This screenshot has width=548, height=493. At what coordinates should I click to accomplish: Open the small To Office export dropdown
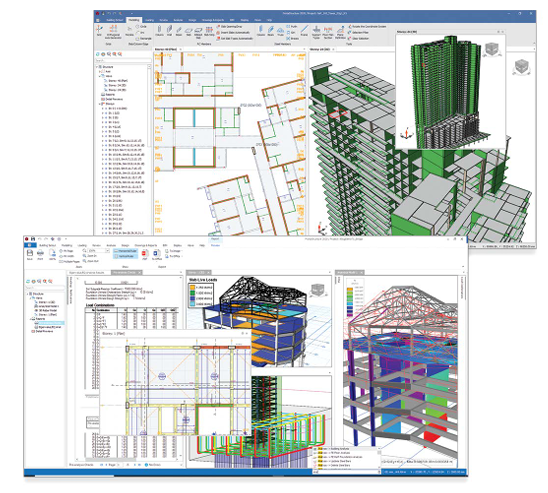click(174, 256)
